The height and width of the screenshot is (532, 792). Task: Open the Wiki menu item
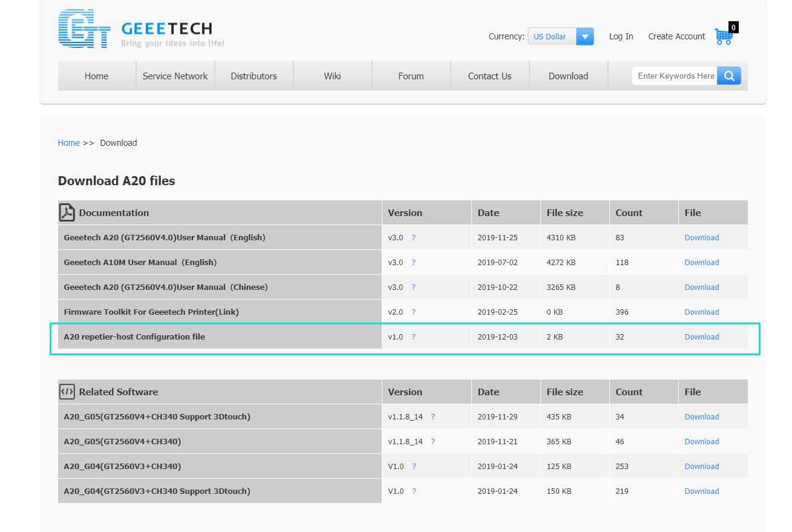click(x=333, y=76)
